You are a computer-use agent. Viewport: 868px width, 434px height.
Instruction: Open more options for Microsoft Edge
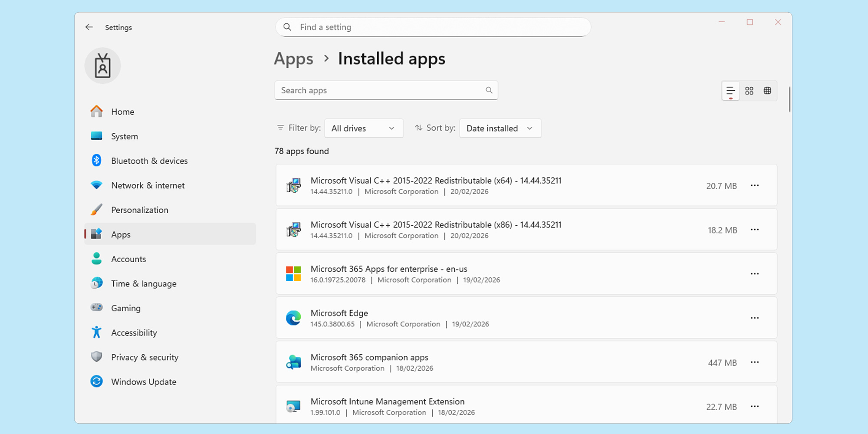755,318
